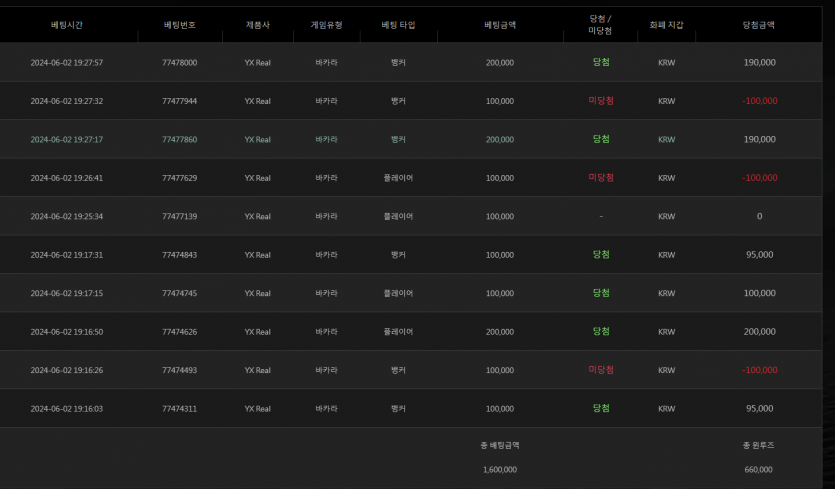Click 바카라 game type in row 77477139

pyautogui.click(x=326, y=216)
